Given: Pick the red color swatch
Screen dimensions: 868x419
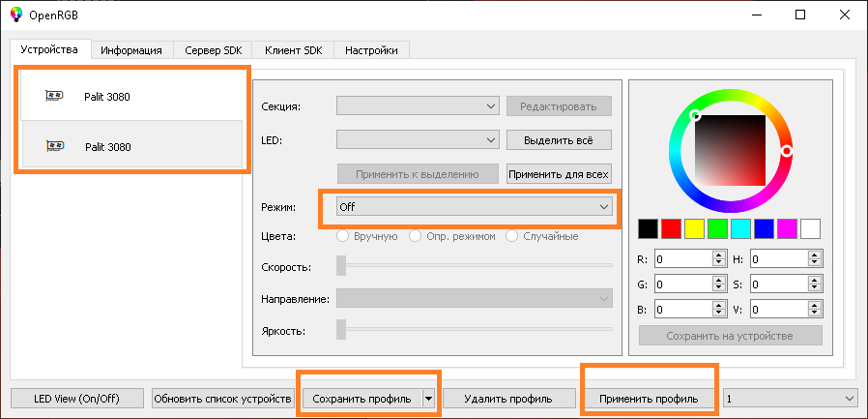Looking at the screenshot, I should [672, 228].
